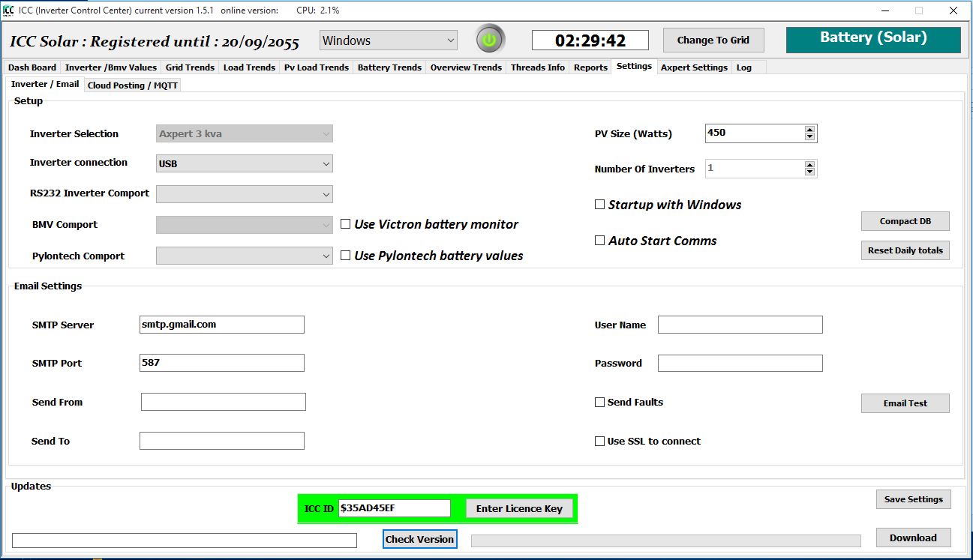Open the Inverter connection USB dropdown
973x560 pixels.
click(245, 163)
